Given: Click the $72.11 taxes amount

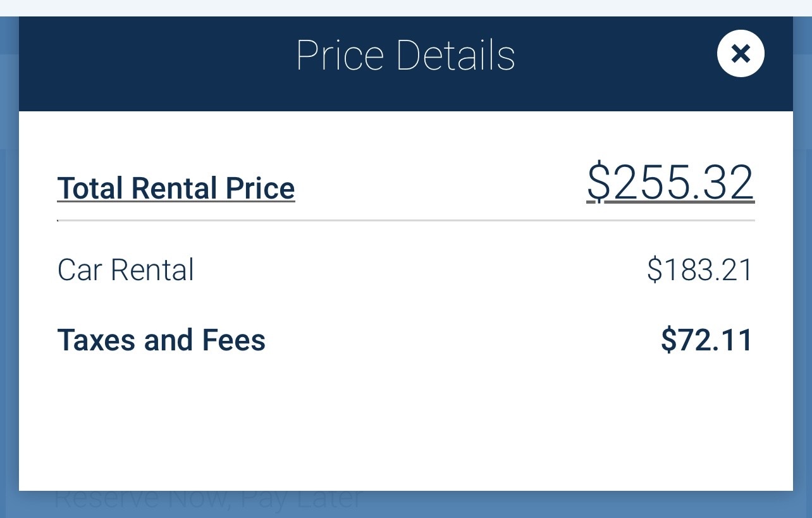Looking at the screenshot, I should pos(706,340).
